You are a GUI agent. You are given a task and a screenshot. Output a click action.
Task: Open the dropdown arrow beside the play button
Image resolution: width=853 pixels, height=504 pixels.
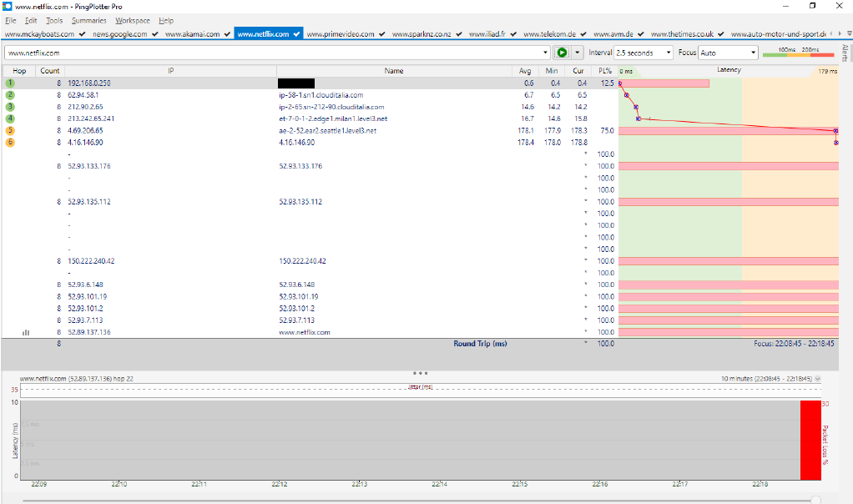click(577, 53)
